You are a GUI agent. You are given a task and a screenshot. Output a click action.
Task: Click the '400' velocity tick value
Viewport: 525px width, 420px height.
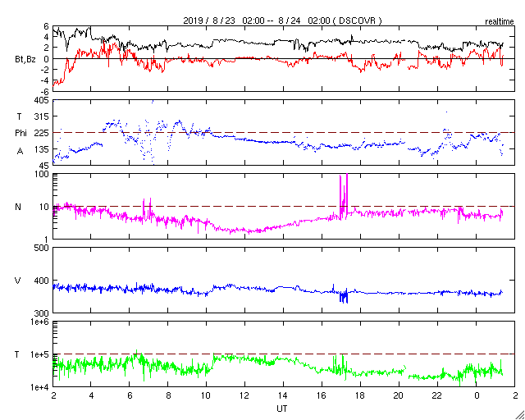tap(42, 281)
